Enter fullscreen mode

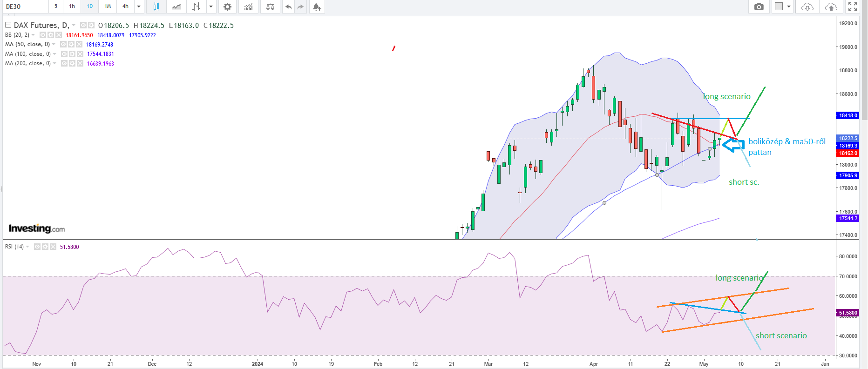853,7
